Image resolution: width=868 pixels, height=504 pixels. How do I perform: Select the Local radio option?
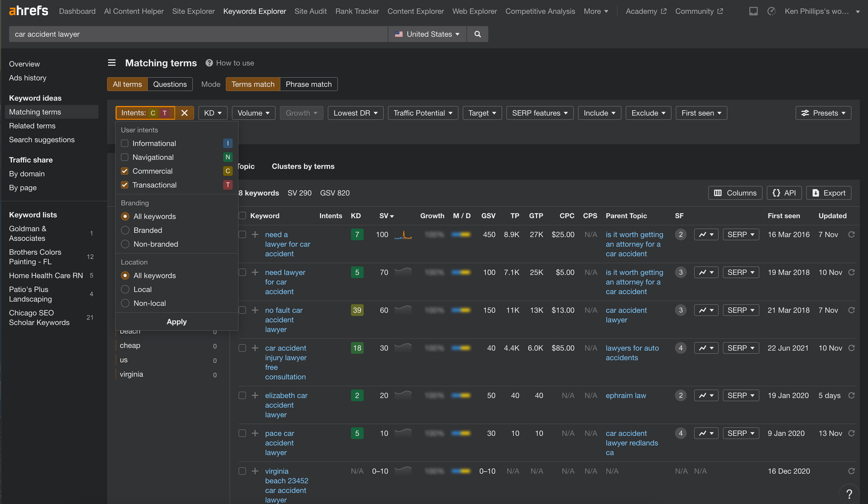point(125,290)
